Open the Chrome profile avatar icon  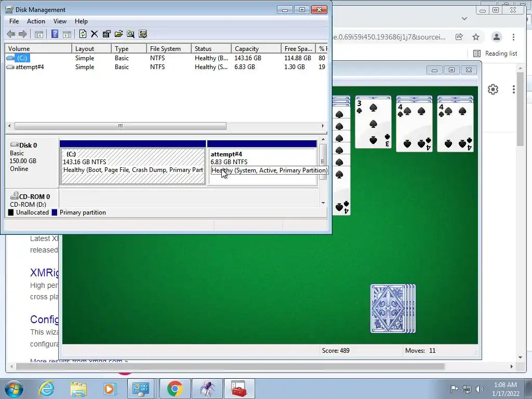496,37
